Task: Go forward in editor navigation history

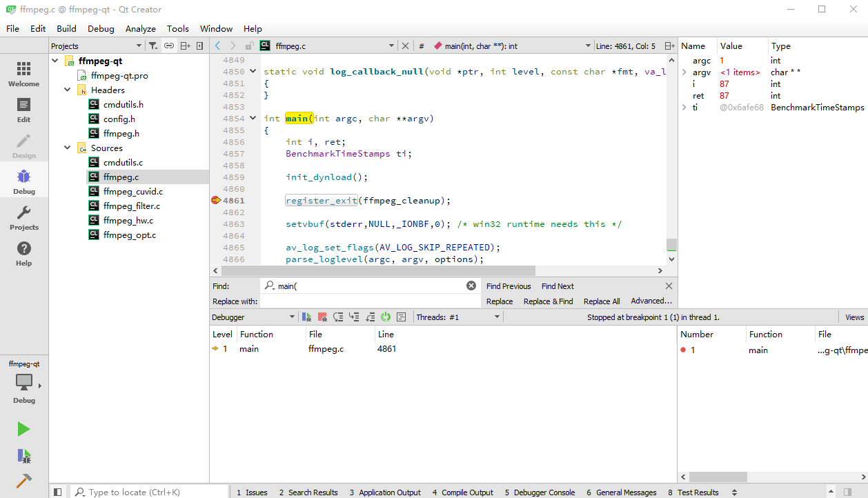Action: tap(233, 46)
